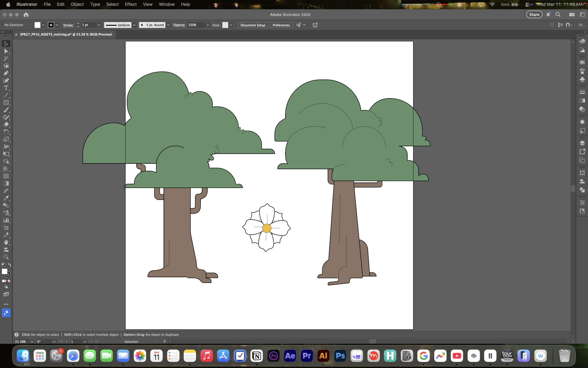Open the 5 pt. Round brush dropdown
Image resolution: width=588 pixels, height=368 pixels.
(x=168, y=25)
